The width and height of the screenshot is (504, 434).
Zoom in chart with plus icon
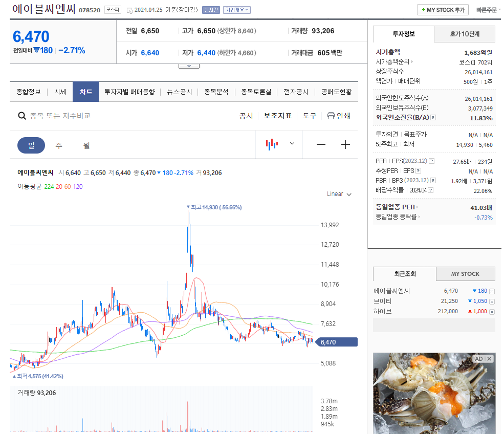point(345,145)
